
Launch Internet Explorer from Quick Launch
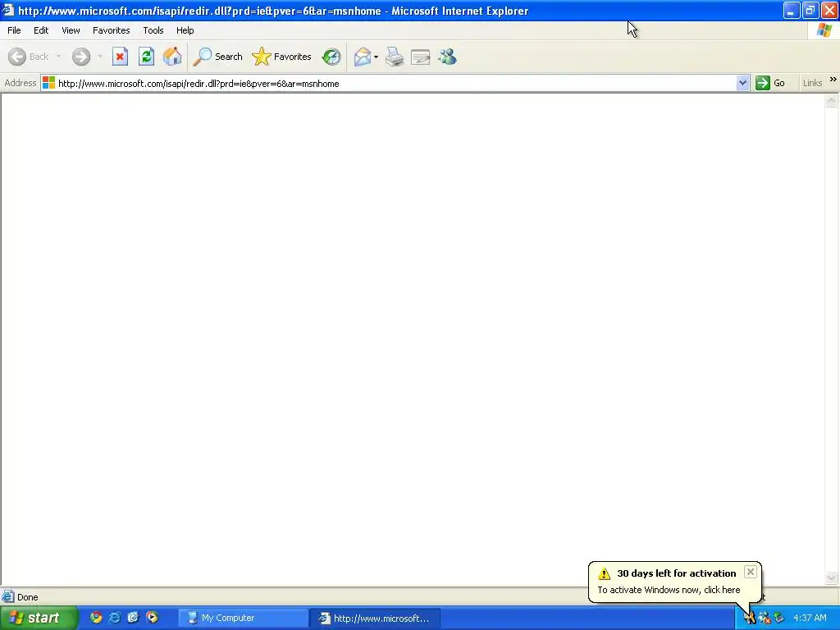(115, 618)
